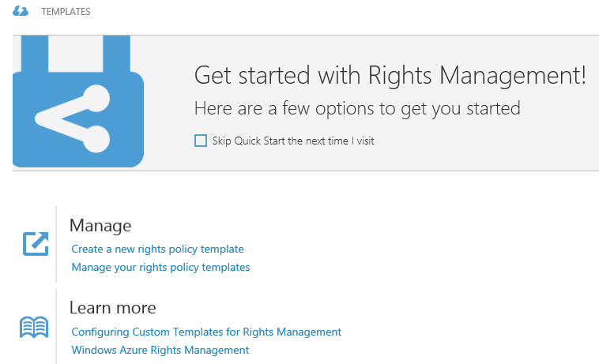Viewport: 599px width, 364px height.
Task: Select the 'Manage' section heading
Action: (x=100, y=227)
